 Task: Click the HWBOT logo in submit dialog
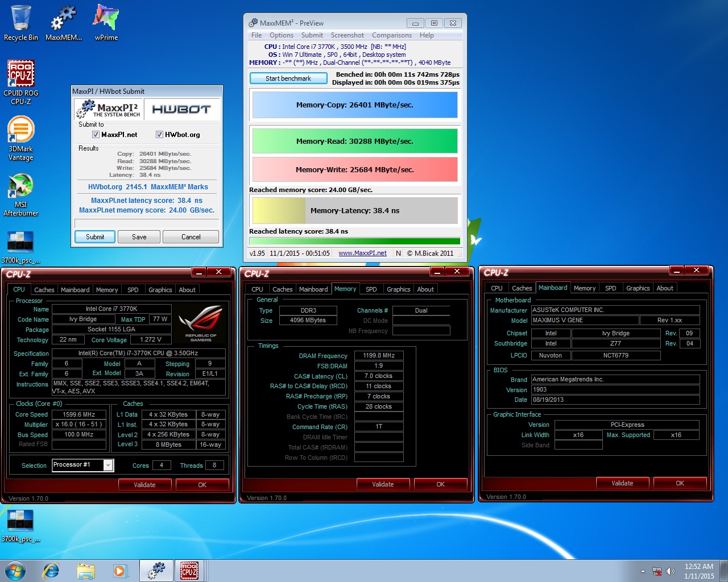tap(181, 109)
